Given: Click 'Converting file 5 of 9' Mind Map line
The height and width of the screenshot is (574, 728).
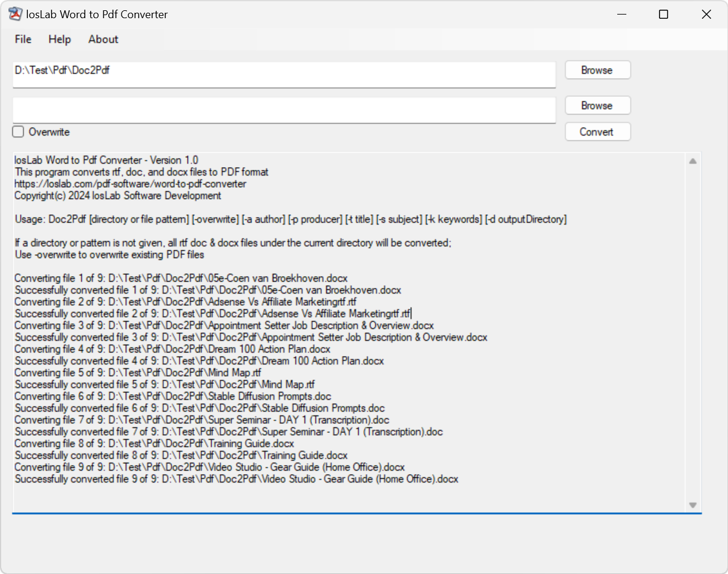Looking at the screenshot, I should (x=138, y=373).
